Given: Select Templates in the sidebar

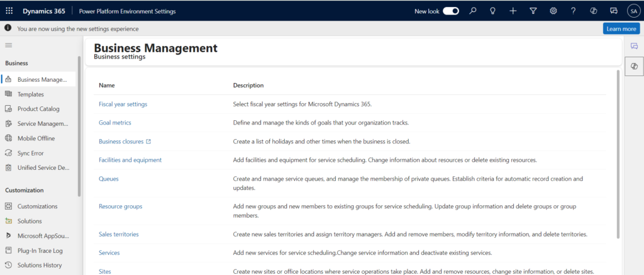Looking at the screenshot, I should 30,94.
